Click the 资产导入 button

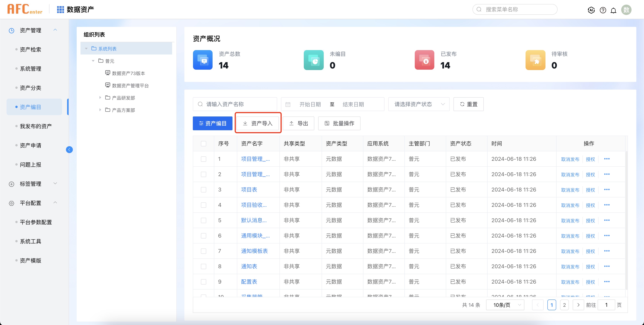click(x=257, y=123)
